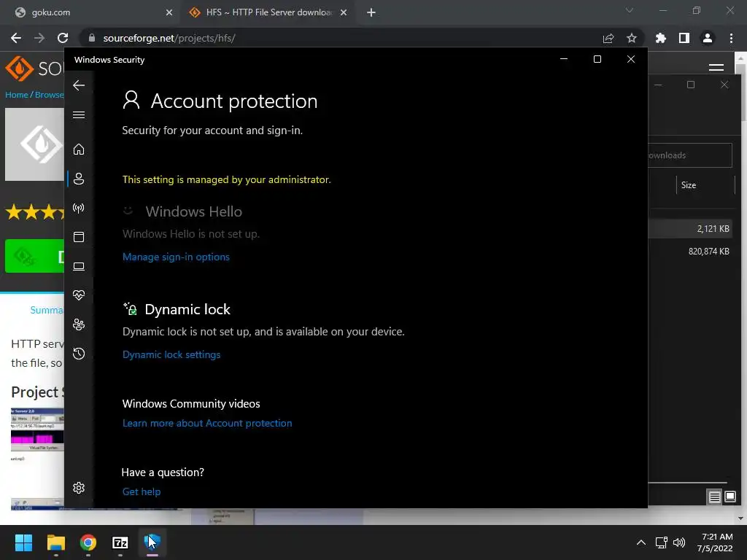This screenshot has height=560, width=747.
Task: Click the Get help link
Action: coord(142,491)
